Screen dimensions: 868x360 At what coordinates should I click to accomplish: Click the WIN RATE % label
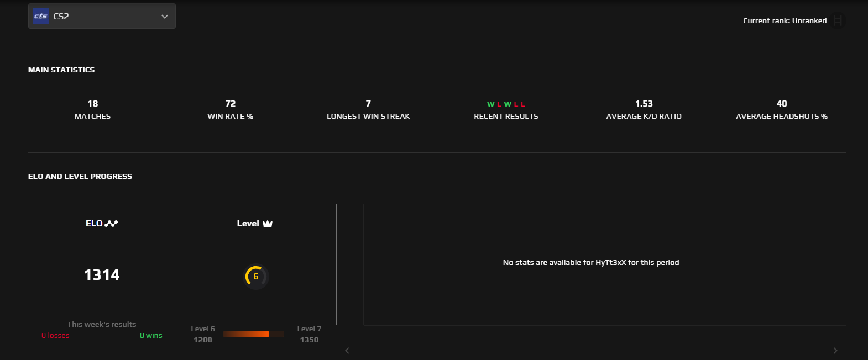pos(231,116)
